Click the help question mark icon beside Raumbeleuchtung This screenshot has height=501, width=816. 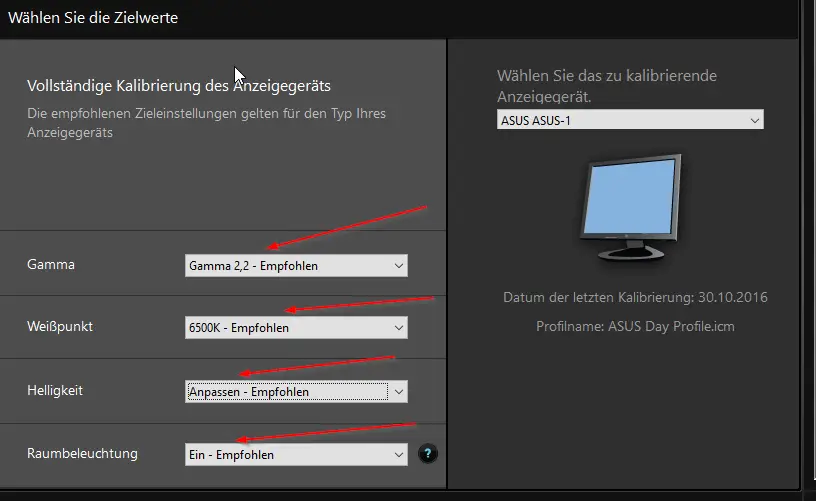(x=428, y=454)
